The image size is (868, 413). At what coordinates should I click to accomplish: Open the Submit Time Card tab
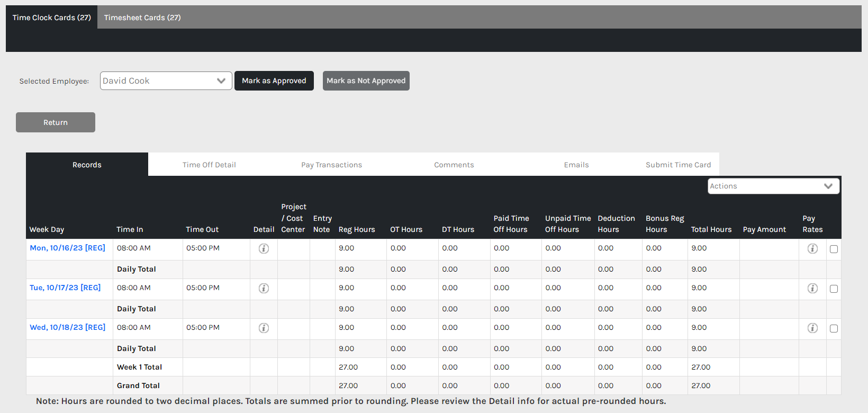(x=678, y=165)
